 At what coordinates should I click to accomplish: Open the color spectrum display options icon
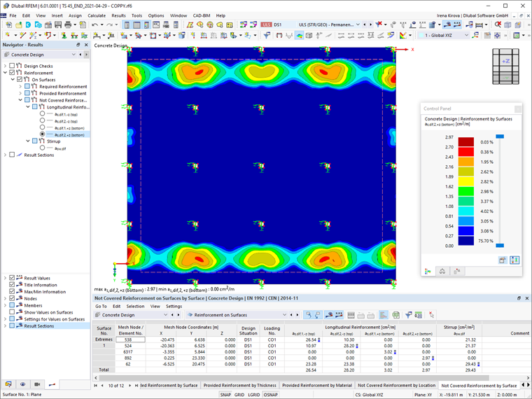coord(402,35)
